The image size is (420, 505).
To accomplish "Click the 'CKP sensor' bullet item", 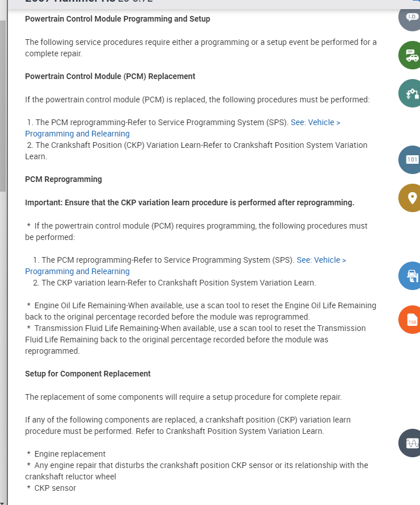I will pyautogui.click(x=55, y=488).
